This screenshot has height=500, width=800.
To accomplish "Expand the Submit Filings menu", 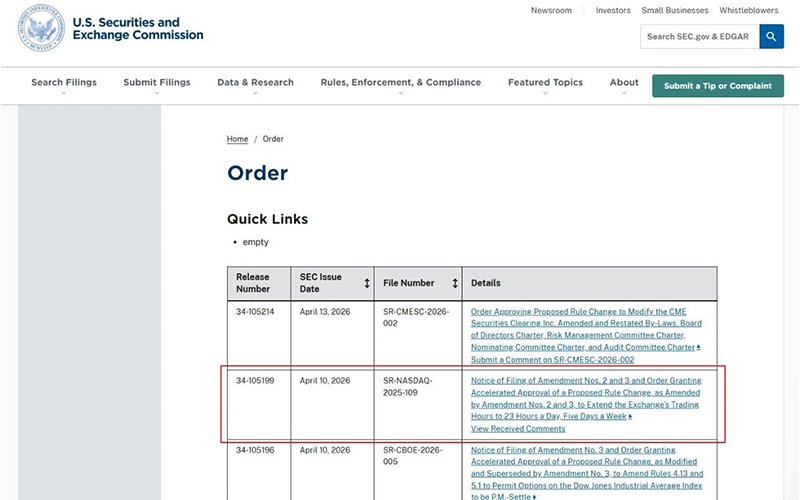I will coord(157,82).
